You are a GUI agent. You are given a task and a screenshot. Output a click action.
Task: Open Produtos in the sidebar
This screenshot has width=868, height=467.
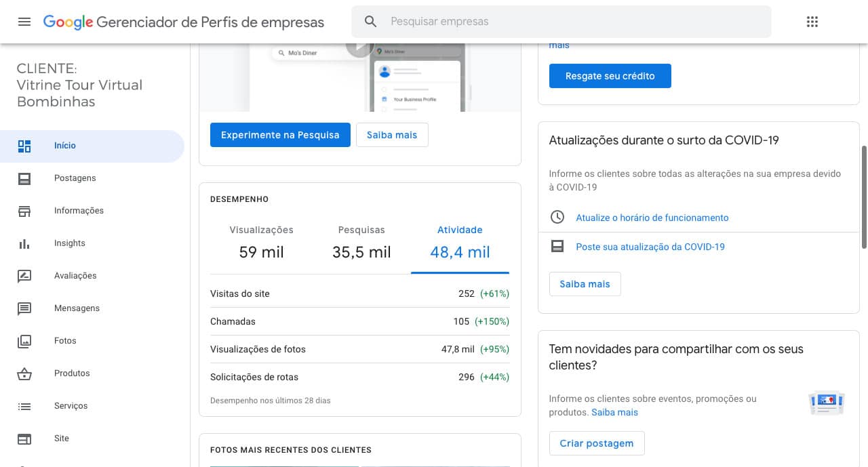(92, 373)
